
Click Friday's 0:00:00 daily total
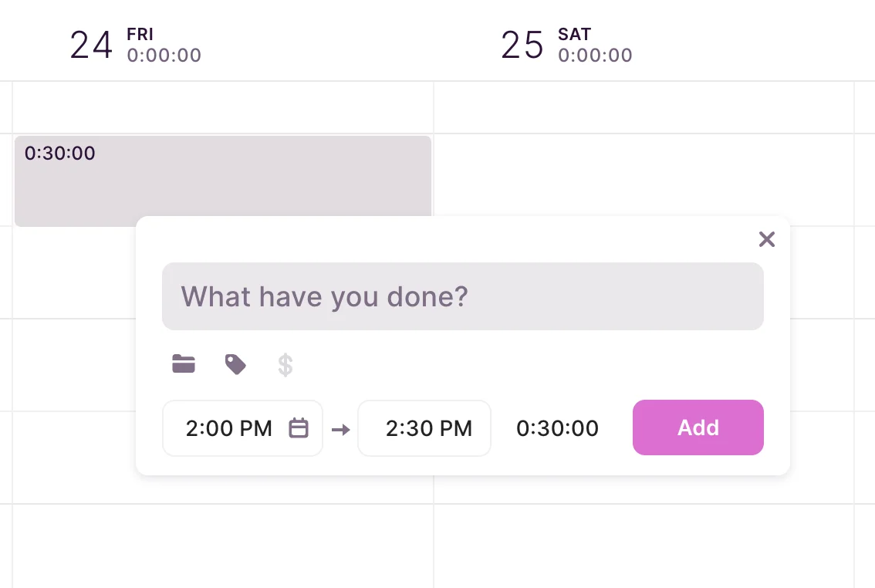(164, 56)
